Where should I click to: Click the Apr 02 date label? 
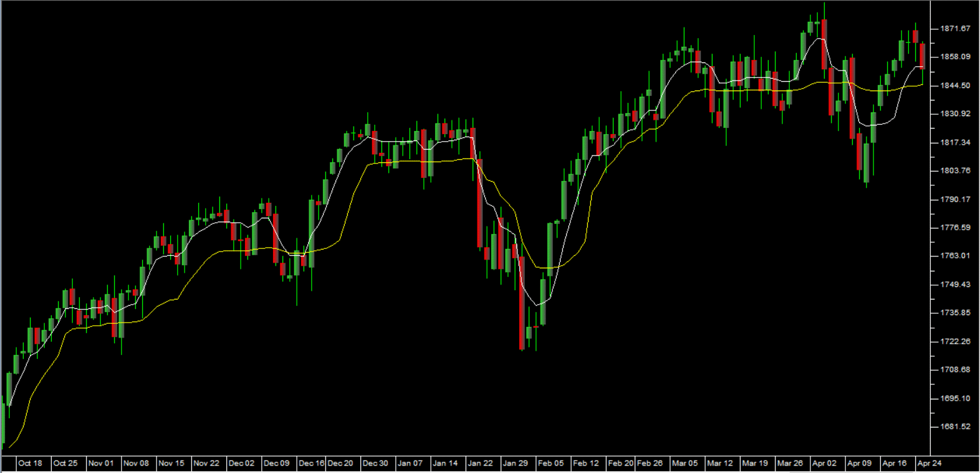coord(825,463)
